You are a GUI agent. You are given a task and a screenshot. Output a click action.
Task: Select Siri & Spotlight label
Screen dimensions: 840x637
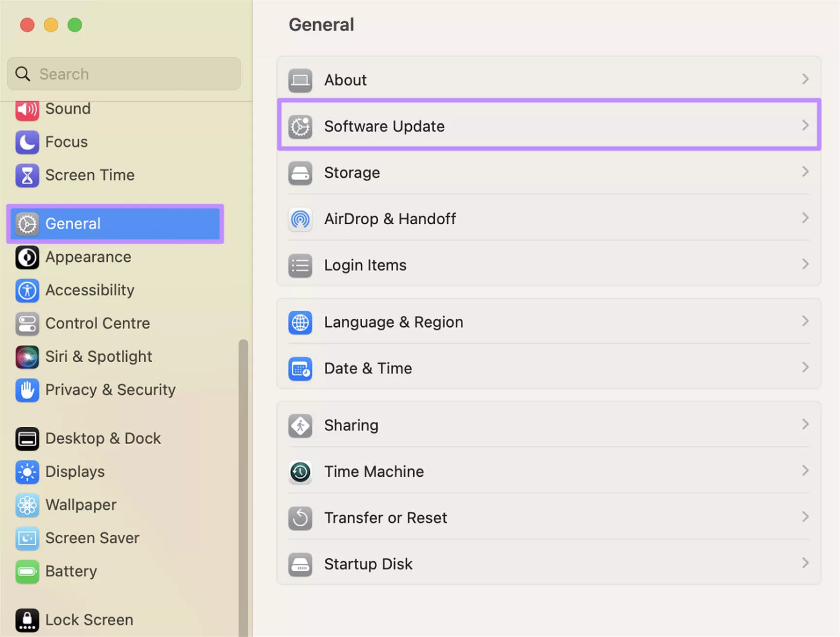(99, 357)
